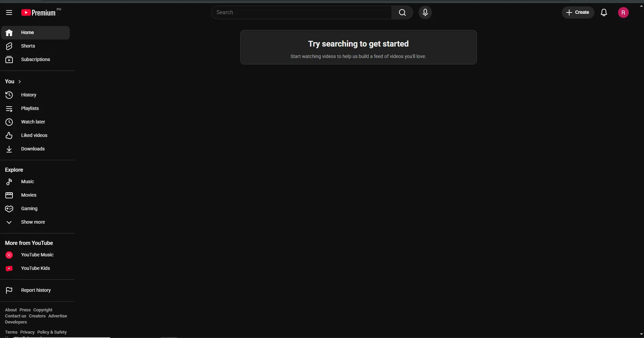Screen dimensions: 644x338
Task: Expand the You section chevron
Action: pyautogui.click(x=20, y=82)
